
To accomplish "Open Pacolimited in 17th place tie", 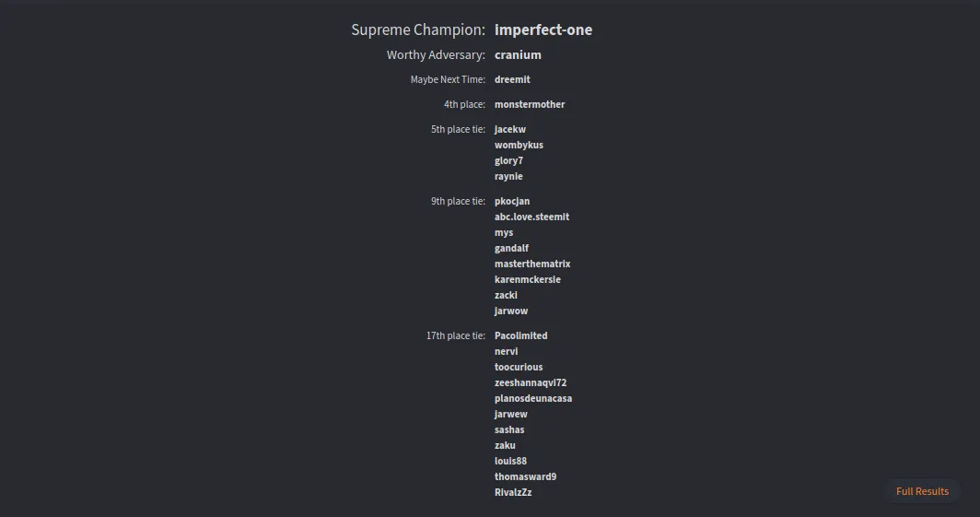I will (520, 335).
